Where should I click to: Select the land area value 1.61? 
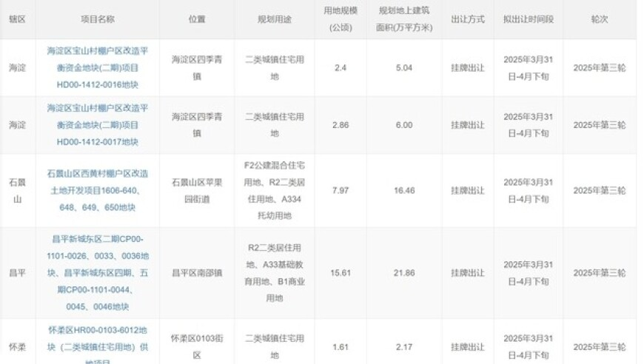341,347
